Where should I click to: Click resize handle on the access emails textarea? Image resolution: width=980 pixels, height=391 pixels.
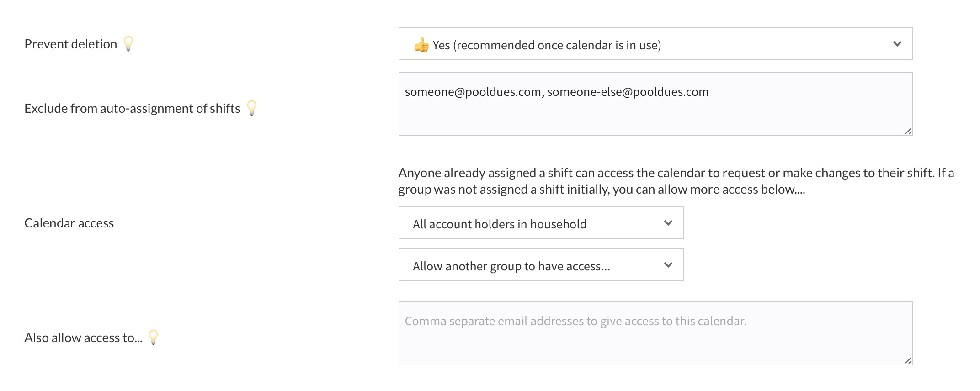pos(908,360)
